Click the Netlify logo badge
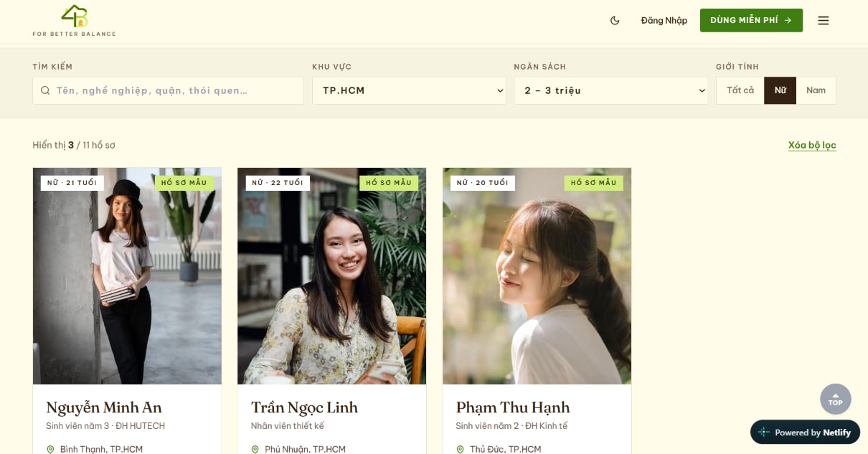The width and height of the screenshot is (868, 454). 805,432
